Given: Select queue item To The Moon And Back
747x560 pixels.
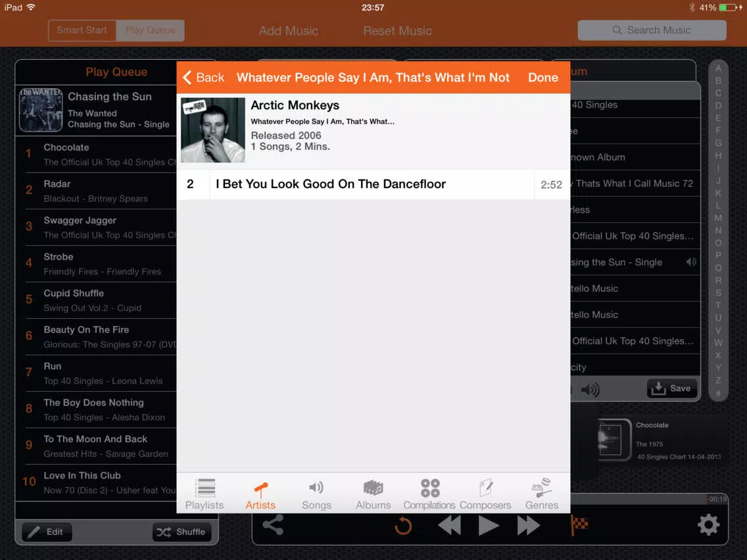Looking at the screenshot, I should (x=96, y=446).
